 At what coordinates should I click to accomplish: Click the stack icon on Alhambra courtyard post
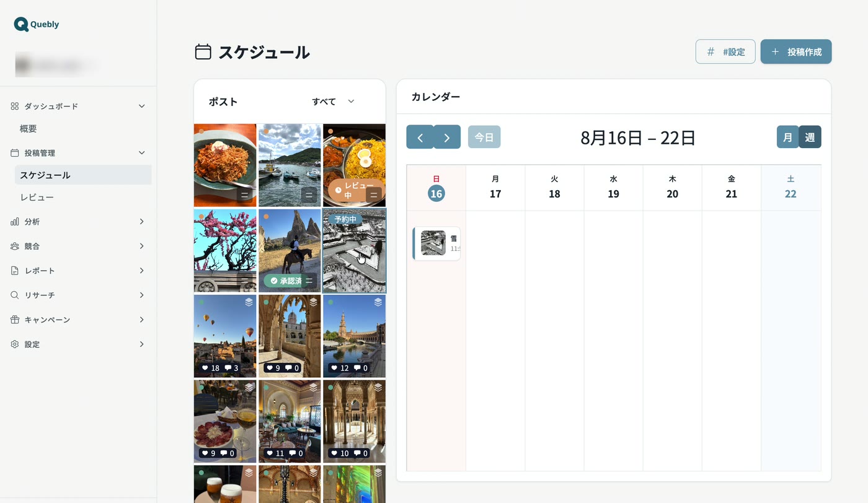378,387
